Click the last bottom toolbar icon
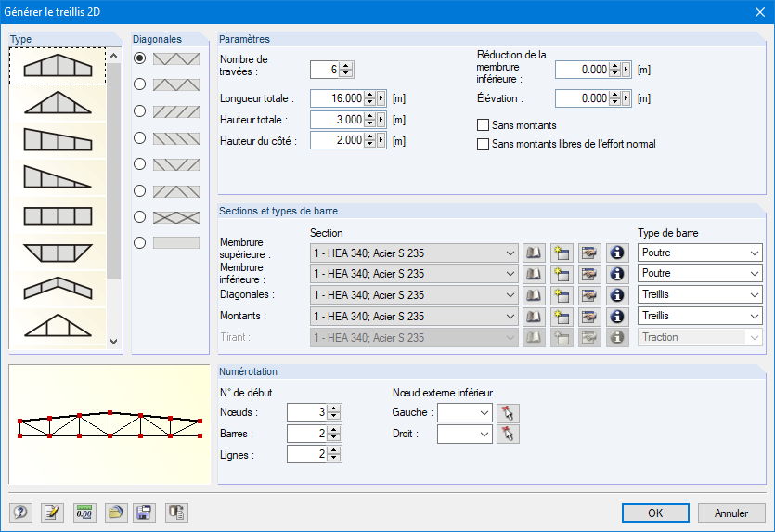 [176, 513]
